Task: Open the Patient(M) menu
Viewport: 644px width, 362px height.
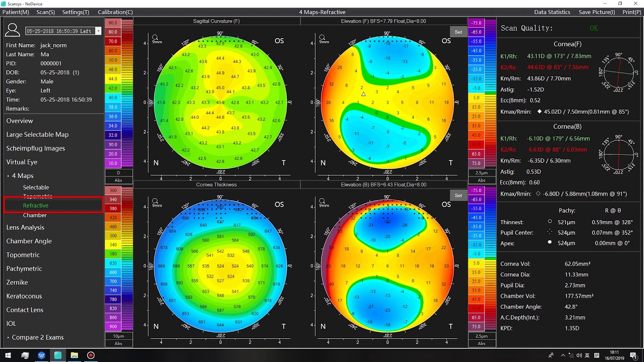Action: point(16,12)
